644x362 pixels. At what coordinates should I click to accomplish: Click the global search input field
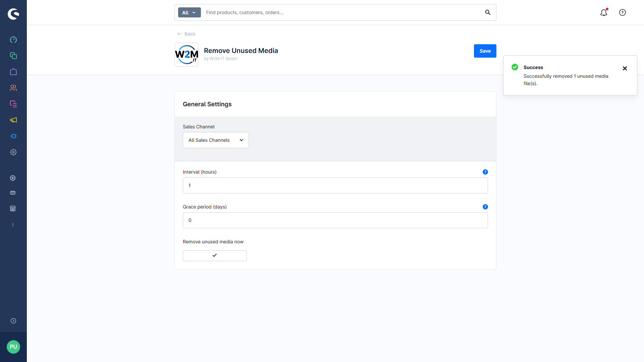(x=342, y=12)
